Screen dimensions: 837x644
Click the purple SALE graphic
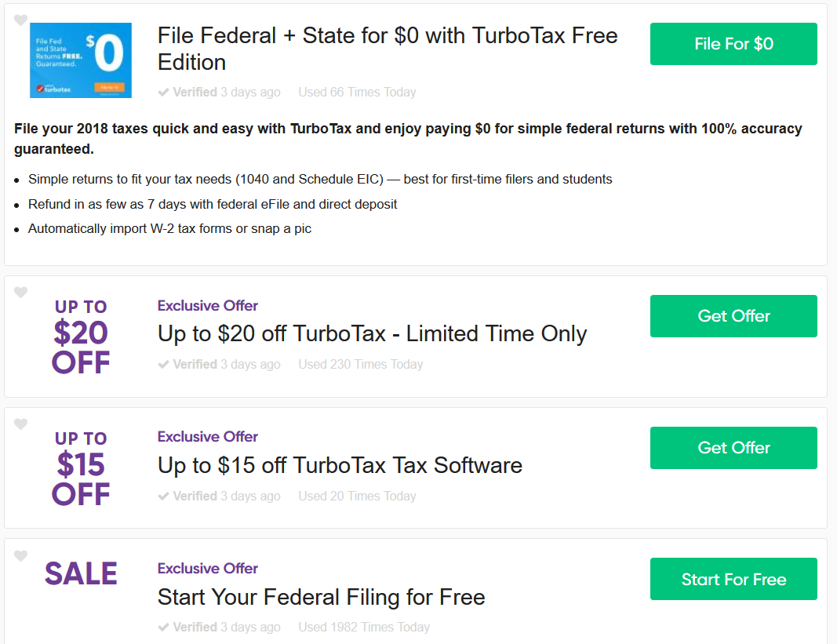pyautogui.click(x=81, y=574)
